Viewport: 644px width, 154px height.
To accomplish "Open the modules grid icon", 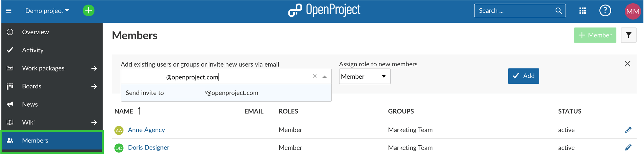I will [583, 11].
